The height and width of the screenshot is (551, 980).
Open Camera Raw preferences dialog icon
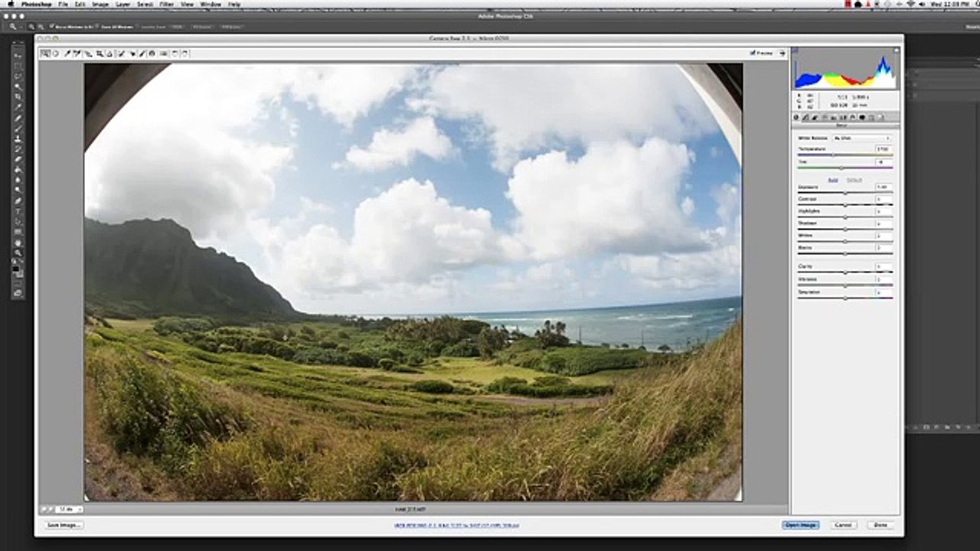(x=164, y=54)
